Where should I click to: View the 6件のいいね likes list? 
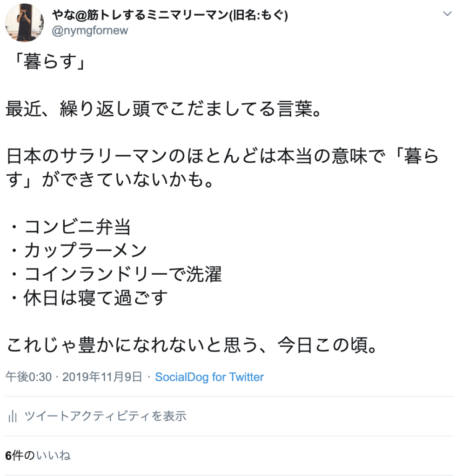(x=38, y=456)
